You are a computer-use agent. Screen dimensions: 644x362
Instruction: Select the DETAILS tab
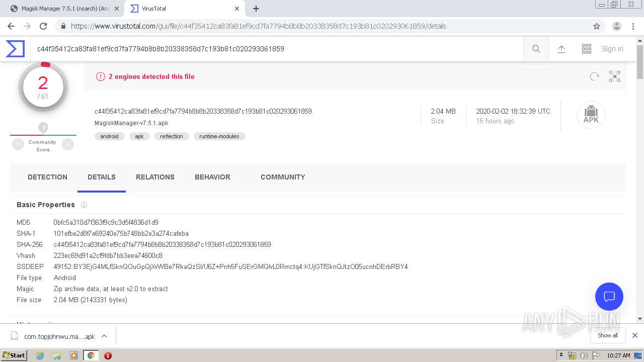click(x=102, y=177)
